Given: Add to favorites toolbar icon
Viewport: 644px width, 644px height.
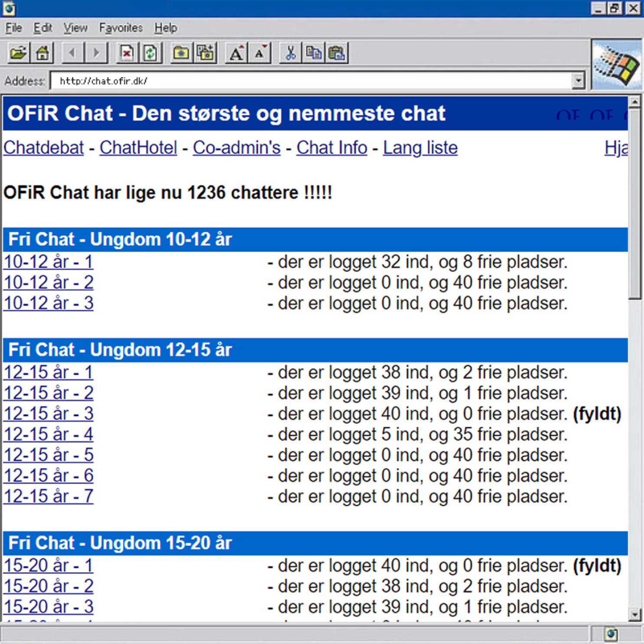Looking at the screenshot, I should (x=205, y=54).
